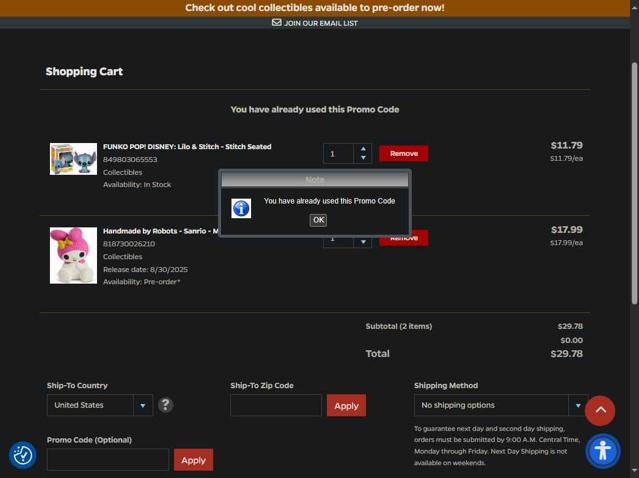Screen dimensions: 639x478
Task: Click the Stitch Seated quantity field
Action: pyautogui.click(x=338, y=154)
